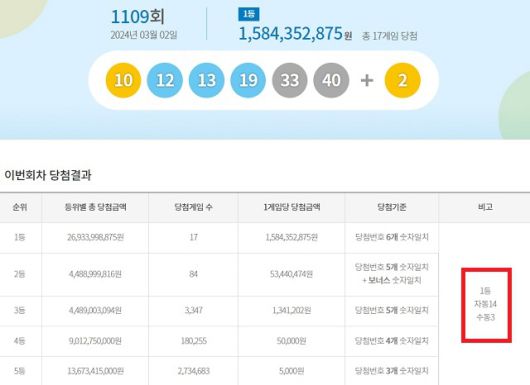Click the 비고 column header
The width and height of the screenshot is (530, 385).
(485, 207)
